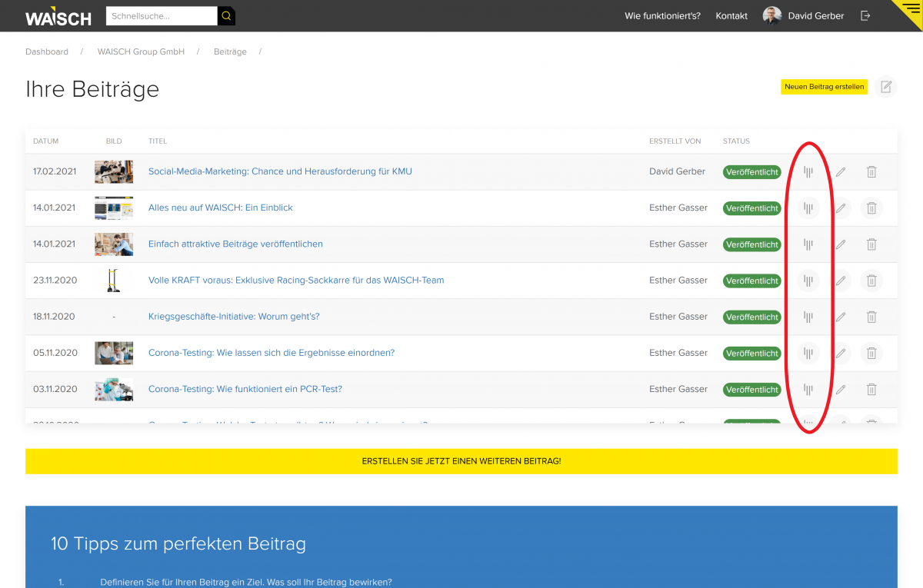Focus the Schnellsuche search field
The height and width of the screenshot is (588, 923).
point(162,15)
